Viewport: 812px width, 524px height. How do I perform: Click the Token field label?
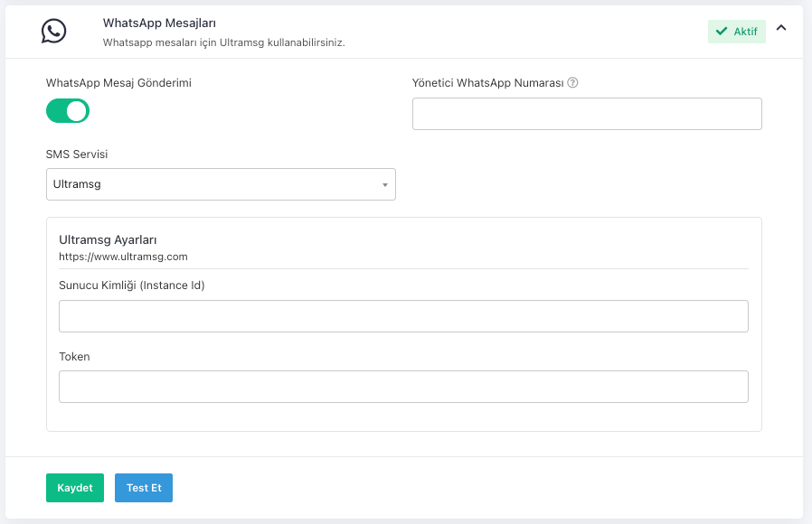[74, 357]
